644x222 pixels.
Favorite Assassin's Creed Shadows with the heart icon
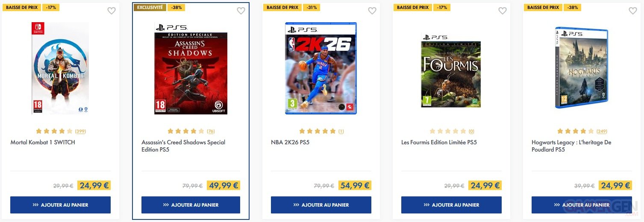(x=241, y=11)
